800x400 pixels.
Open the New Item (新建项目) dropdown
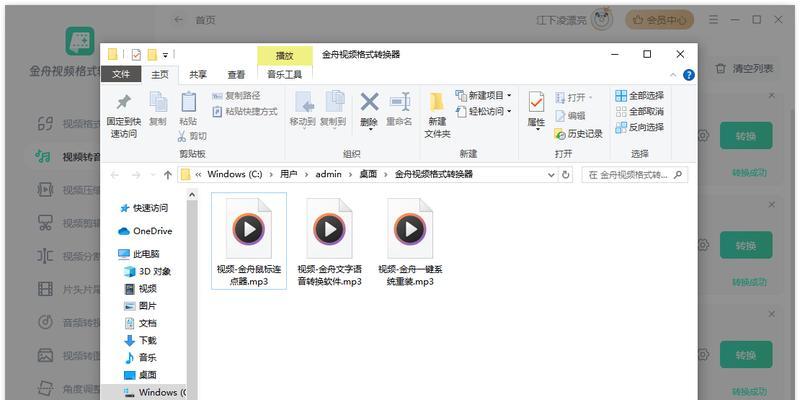pos(483,95)
